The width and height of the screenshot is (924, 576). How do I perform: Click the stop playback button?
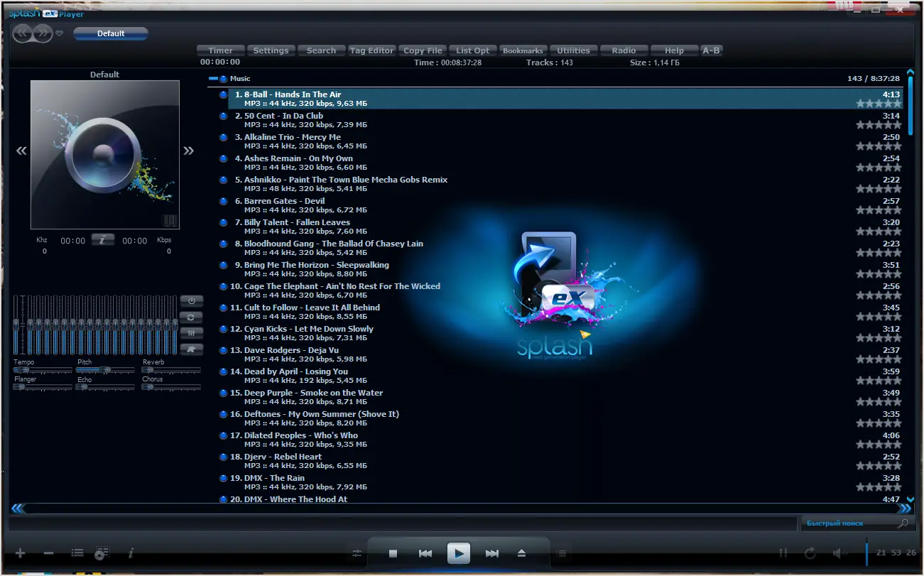coord(393,553)
